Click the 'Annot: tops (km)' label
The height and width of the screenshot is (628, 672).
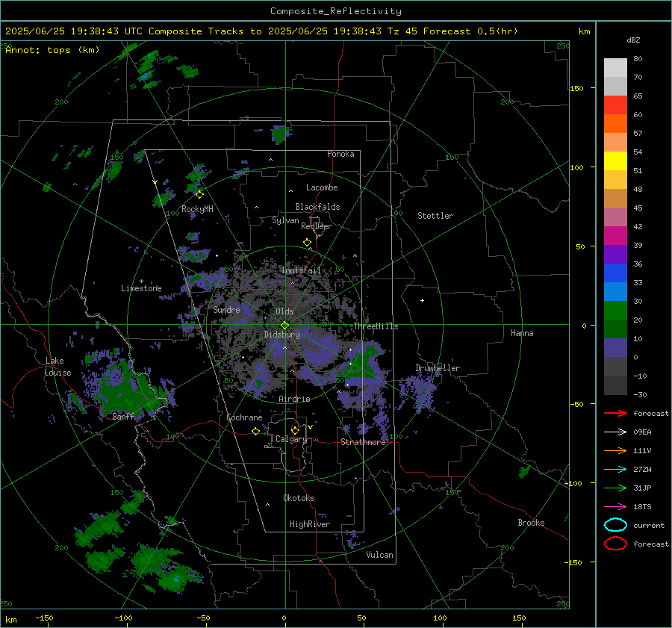tap(52, 50)
